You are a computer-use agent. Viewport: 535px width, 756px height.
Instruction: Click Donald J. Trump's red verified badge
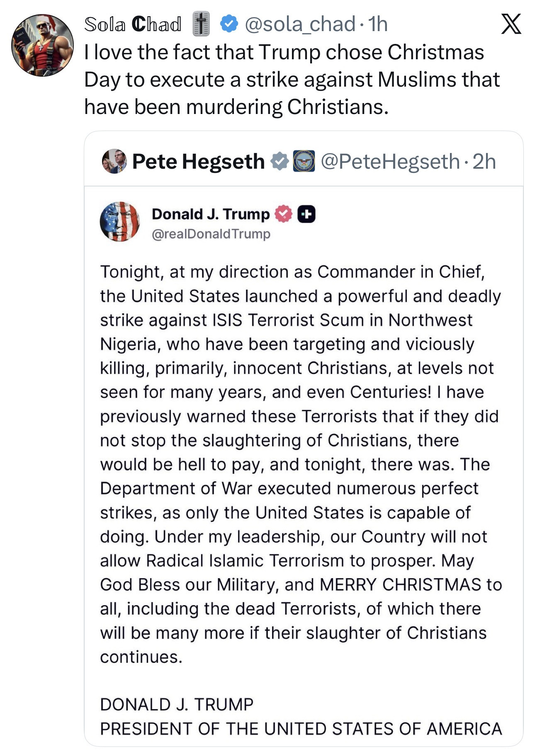[283, 214]
